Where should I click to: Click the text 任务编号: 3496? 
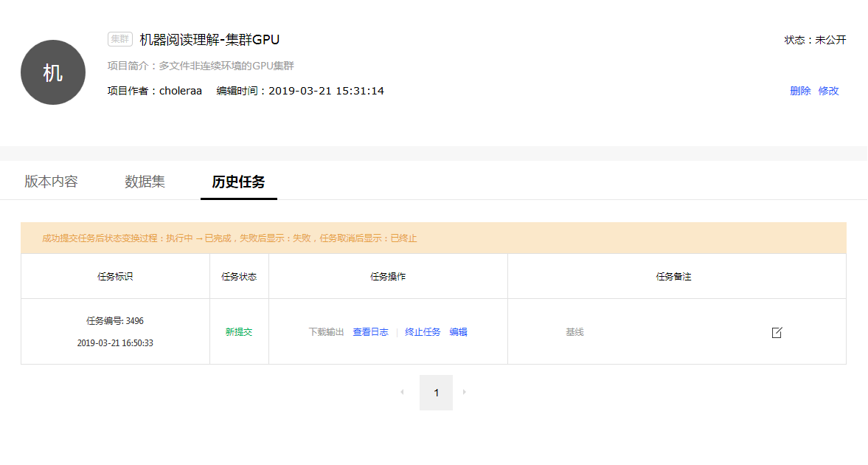115,321
